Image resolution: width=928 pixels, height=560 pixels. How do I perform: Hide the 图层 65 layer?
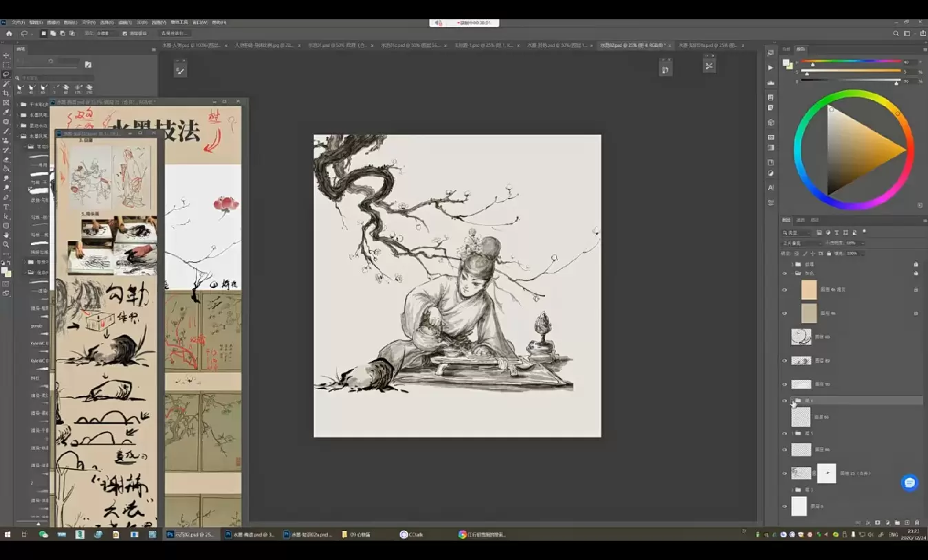coord(784,450)
